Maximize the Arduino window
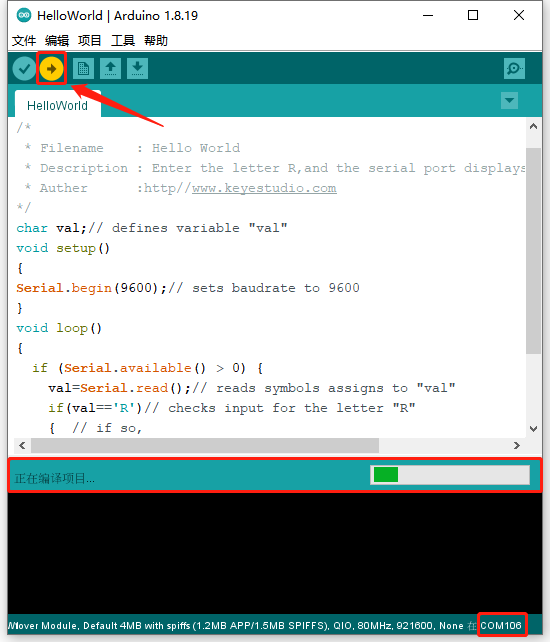Screen dimensions: 550x642 click(x=473, y=16)
